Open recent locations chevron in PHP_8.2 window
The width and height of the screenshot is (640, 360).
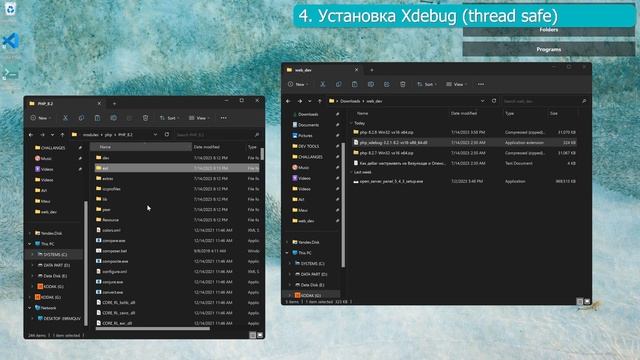point(52,135)
